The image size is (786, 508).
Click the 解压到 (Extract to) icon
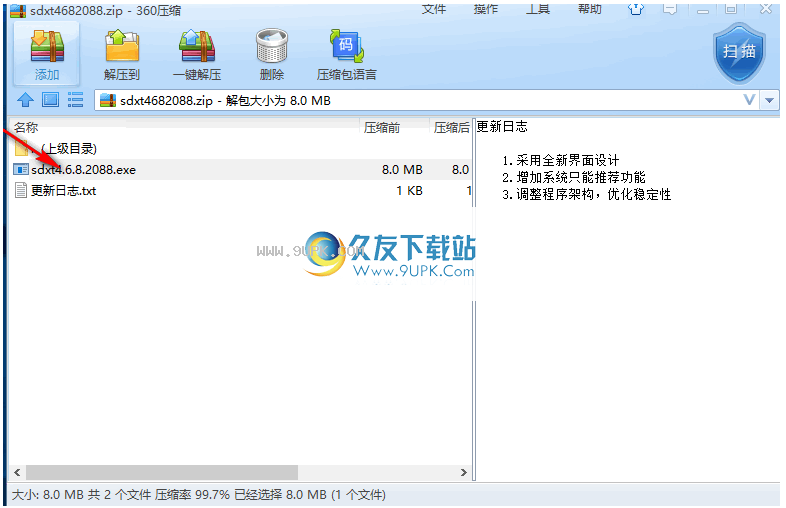pos(122,54)
